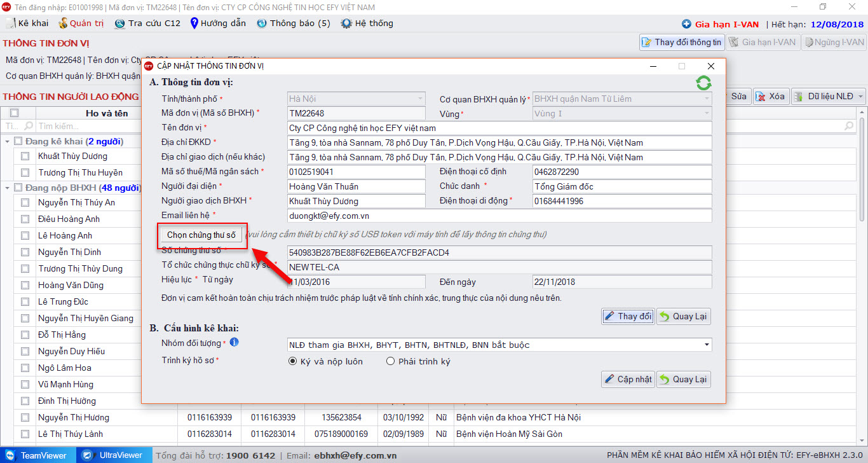Click the Điện thoại cố định field
Screen dimensions: 868x463
[x=622, y=172]
